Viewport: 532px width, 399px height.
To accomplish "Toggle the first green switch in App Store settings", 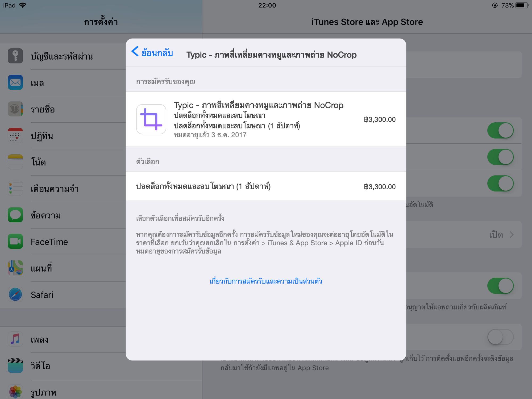I will click(500, 130).
